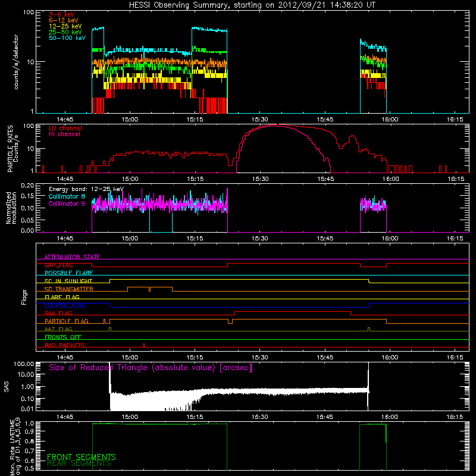The width and height of the screenshot is (476, 476).
Task: Click the 15:30 time label under Flags panel
Action: pos(260,358)
